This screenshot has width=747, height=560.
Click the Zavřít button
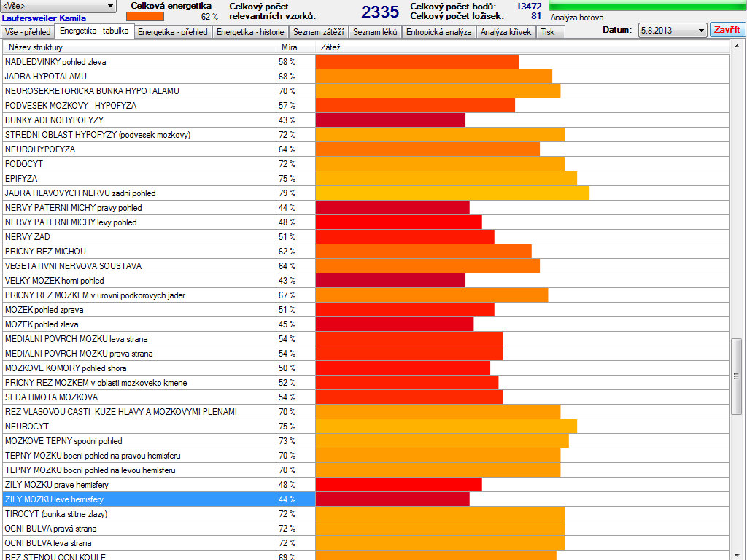click(727, 29)
